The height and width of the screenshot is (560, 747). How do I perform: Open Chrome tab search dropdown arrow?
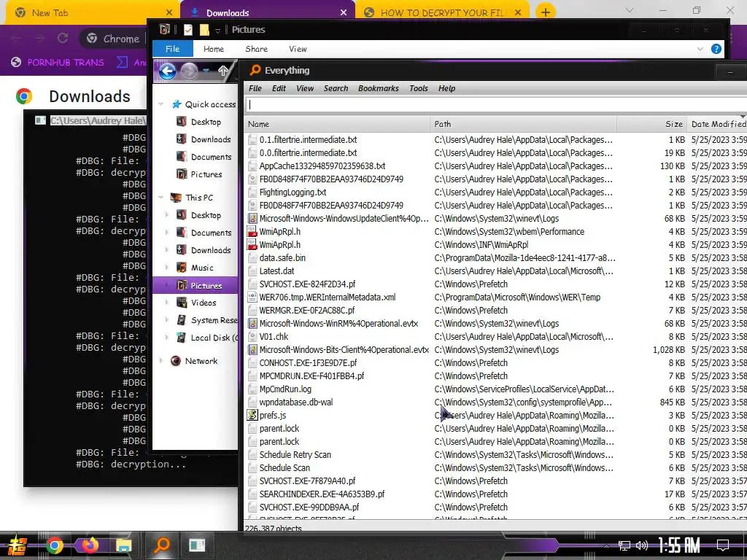[x=630, y=10]
